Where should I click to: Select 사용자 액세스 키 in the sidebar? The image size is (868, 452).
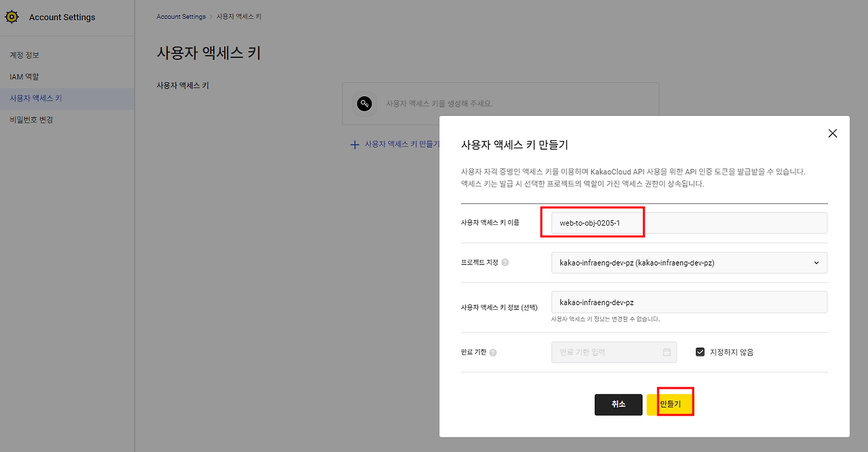[x=36, y=98]
